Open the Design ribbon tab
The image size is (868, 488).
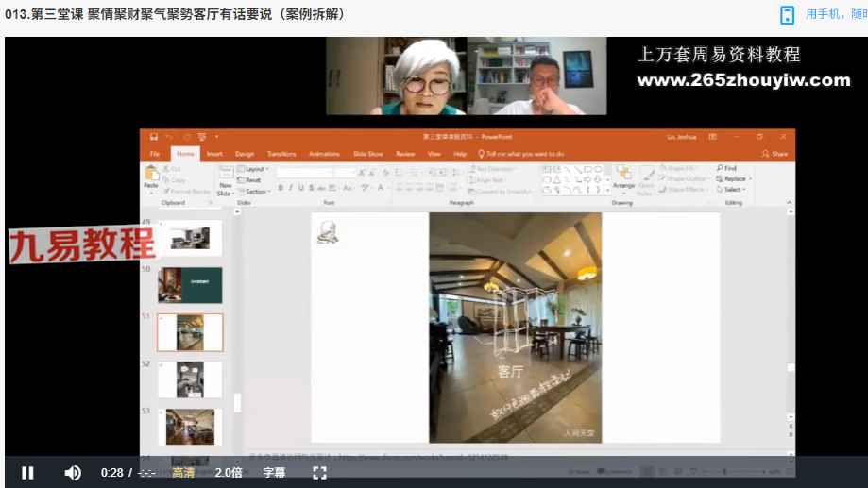tap(245, 154)
